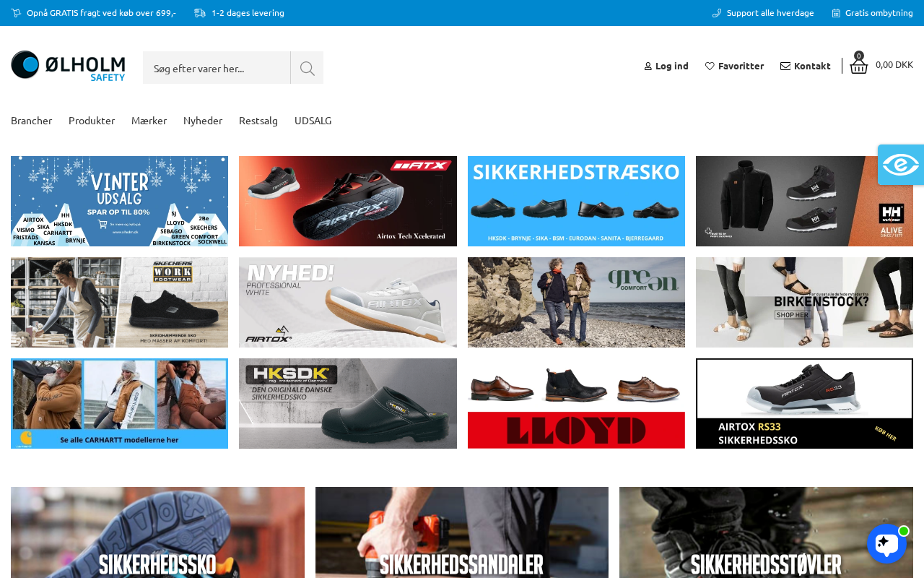Screen dimensions: 924x578
Task: Click the free shipping over 699 text
Action: pyautogui.click(x=101, y=13)
